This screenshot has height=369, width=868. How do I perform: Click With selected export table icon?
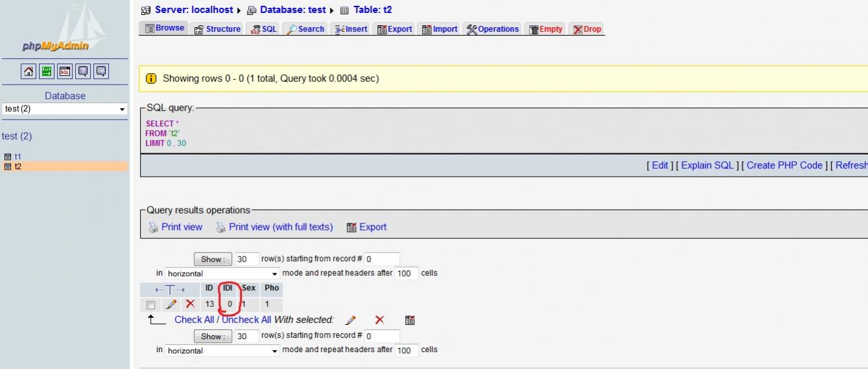410,320
